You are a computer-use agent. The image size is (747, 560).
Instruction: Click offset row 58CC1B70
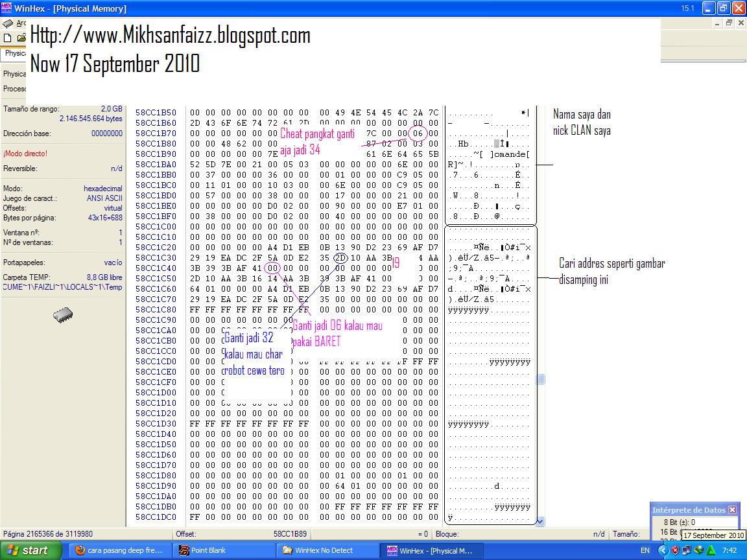[156, 134]
